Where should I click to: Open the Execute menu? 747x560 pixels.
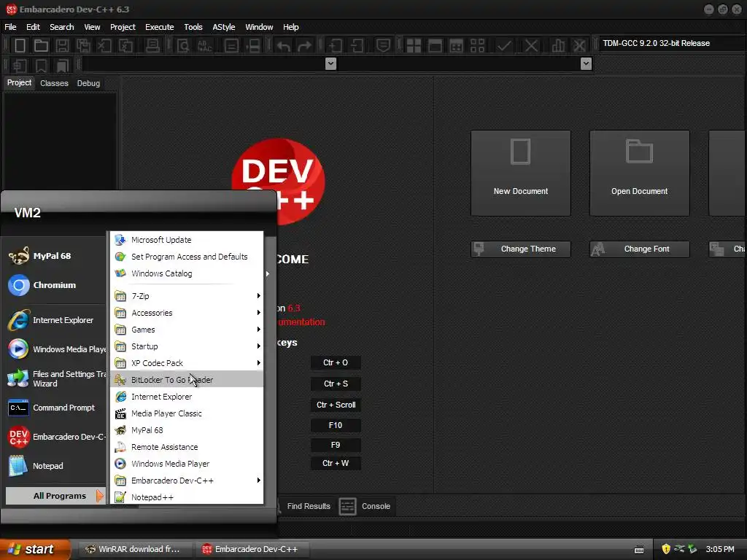tap(159, 27)
